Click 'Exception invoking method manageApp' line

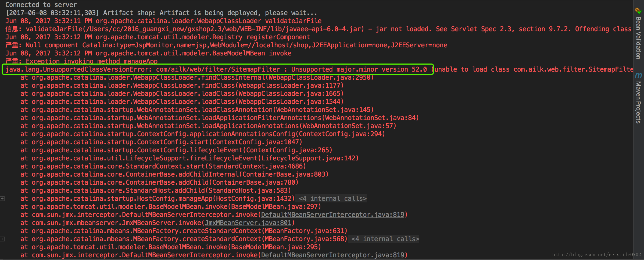tap(81, 61)
